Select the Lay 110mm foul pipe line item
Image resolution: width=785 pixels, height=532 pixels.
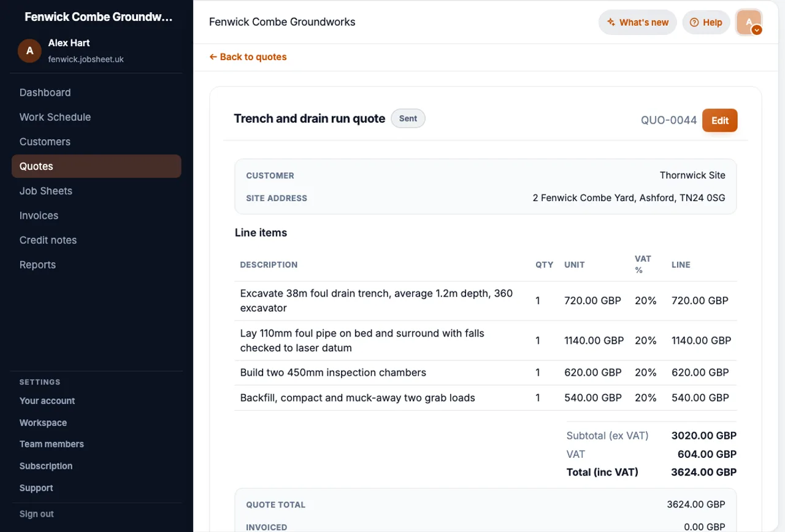click(486, 341)
